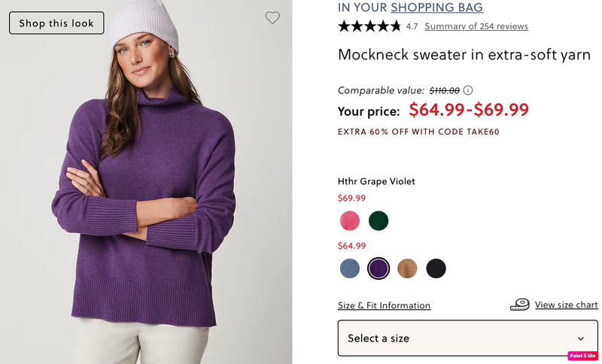Click the View size chart link
The image size is (602, 364).
coord(566,305)
